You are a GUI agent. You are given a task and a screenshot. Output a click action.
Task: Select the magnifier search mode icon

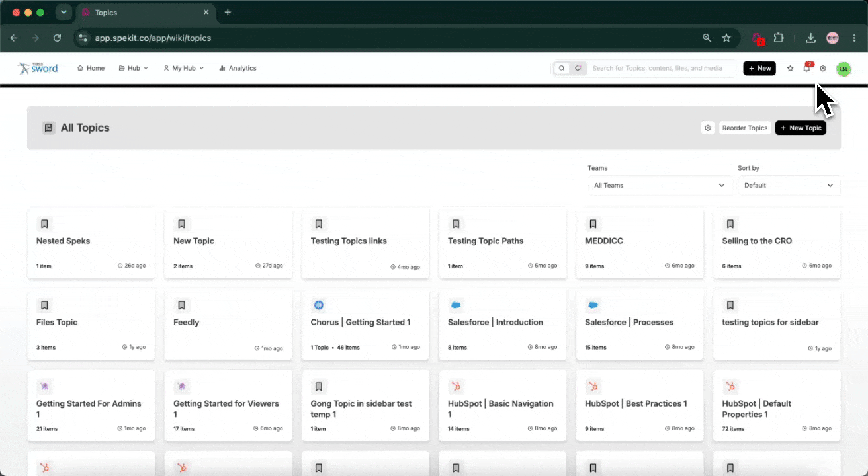point(562,68)
